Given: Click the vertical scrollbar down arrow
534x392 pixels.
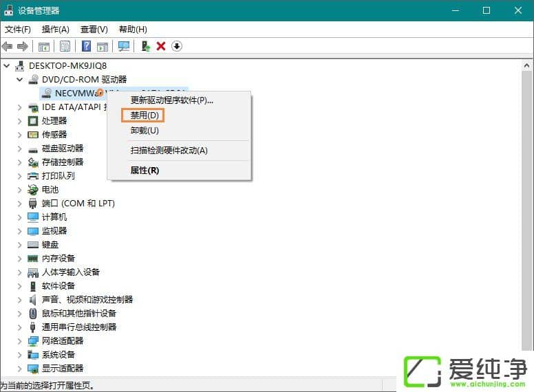Looking at the screenshot, I should point(526,372).
